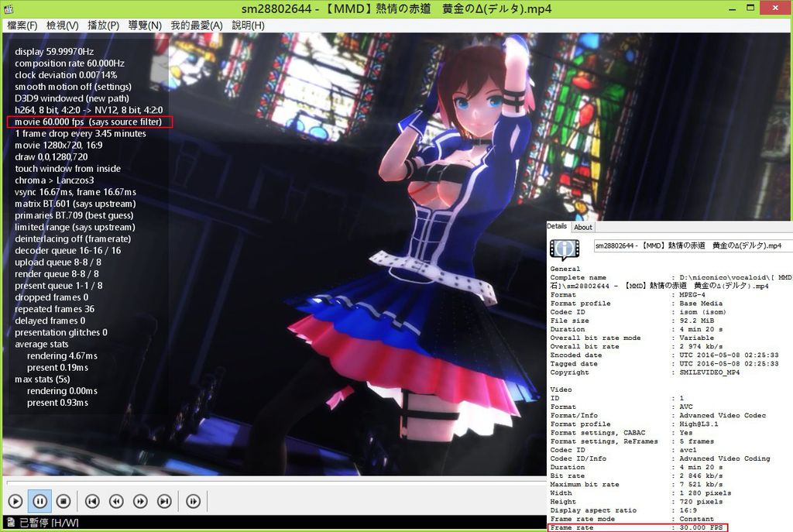Click 'smooth motion off (settings)' line
793x532 pixels.
click(73, 87)
